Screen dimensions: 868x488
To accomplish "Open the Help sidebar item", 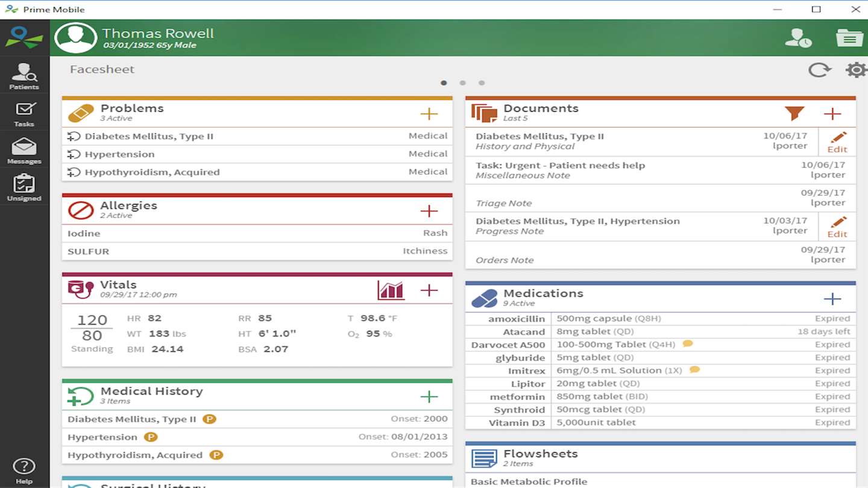I will click(24, 471).
